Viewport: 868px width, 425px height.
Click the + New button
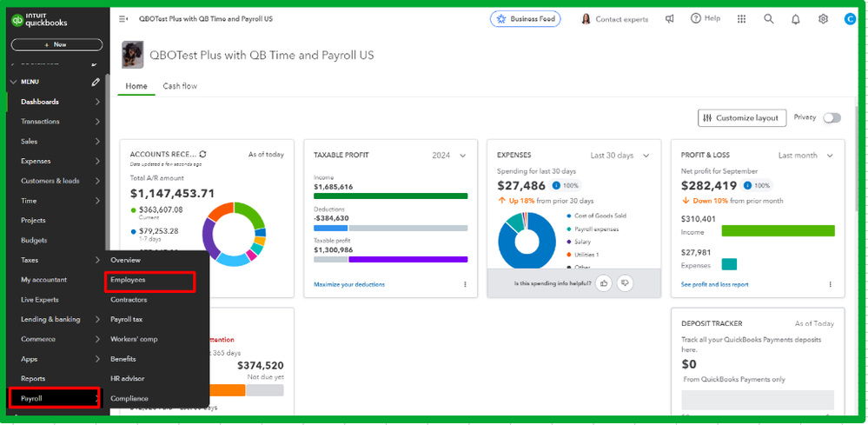(57, 45)
